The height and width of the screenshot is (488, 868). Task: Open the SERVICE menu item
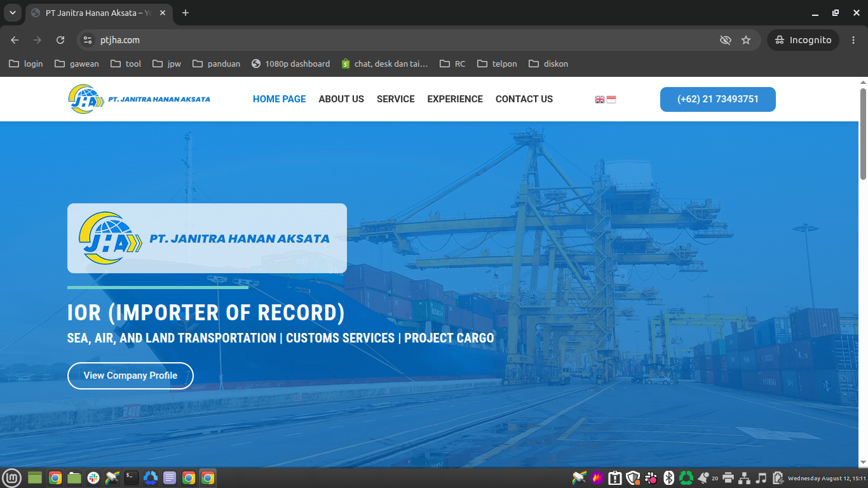[396, 99]
